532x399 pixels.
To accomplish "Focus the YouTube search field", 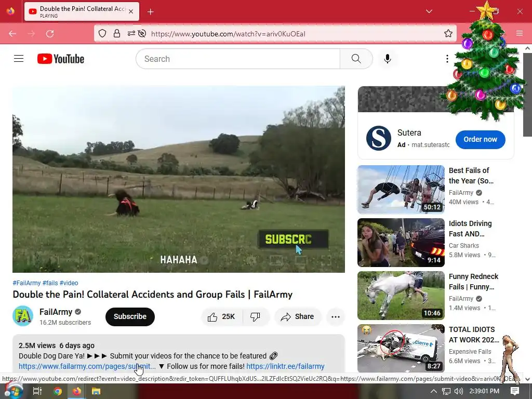I will point(238,59).
